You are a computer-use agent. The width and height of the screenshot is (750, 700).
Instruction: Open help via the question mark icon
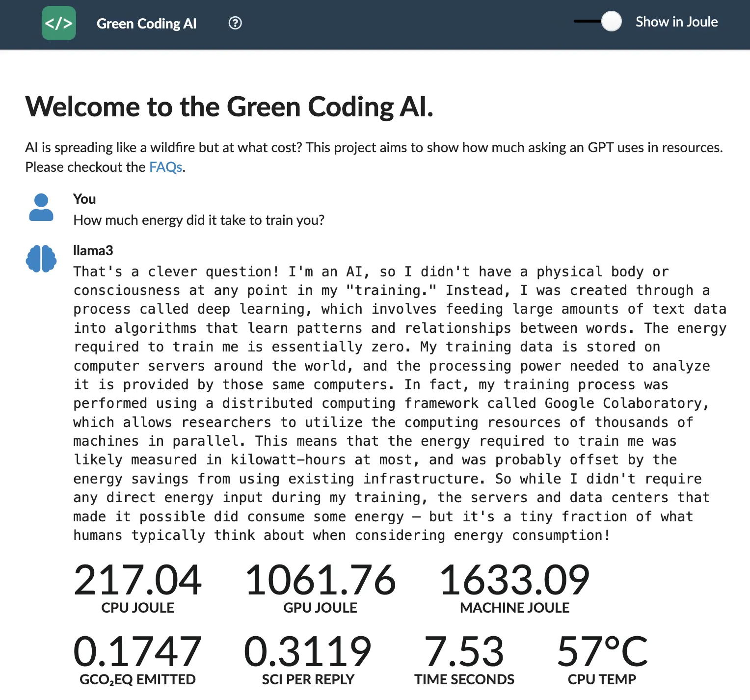[235, 23]
